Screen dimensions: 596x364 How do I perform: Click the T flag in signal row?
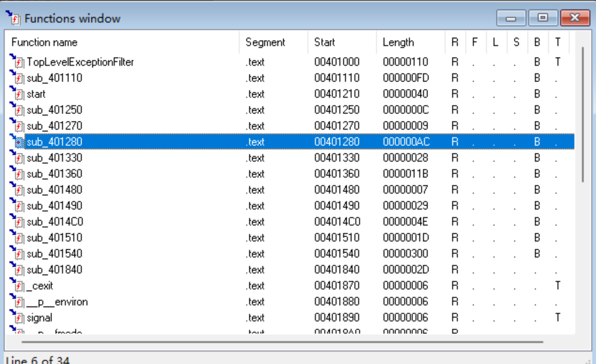tap(558, 317)
